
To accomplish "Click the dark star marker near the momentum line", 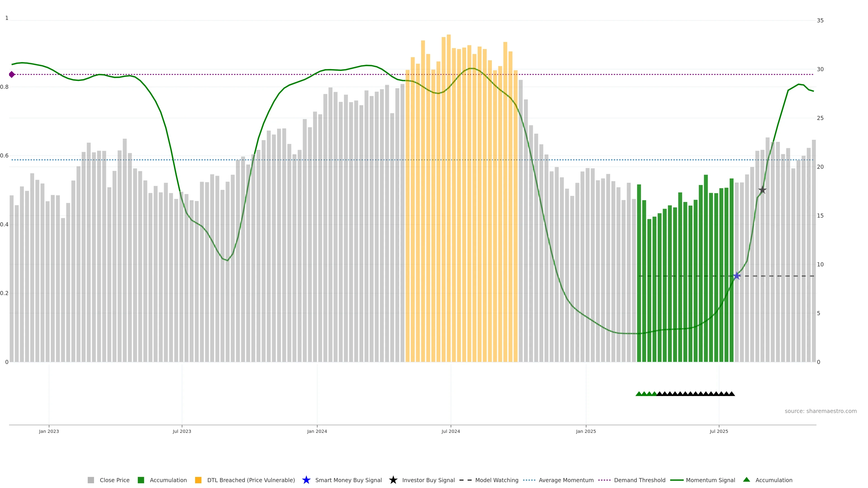I will [762, 190].
